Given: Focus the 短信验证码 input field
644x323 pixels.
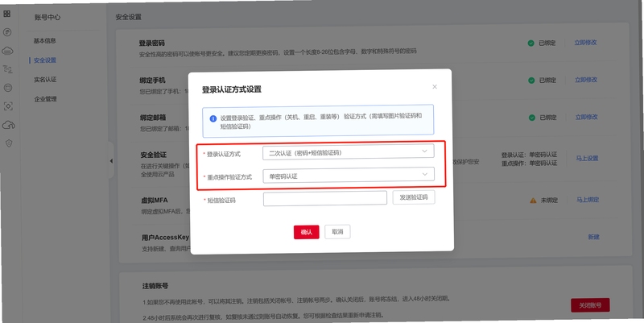Looking at the screenshot, I should pyautogui.click(x=325, y=198).
